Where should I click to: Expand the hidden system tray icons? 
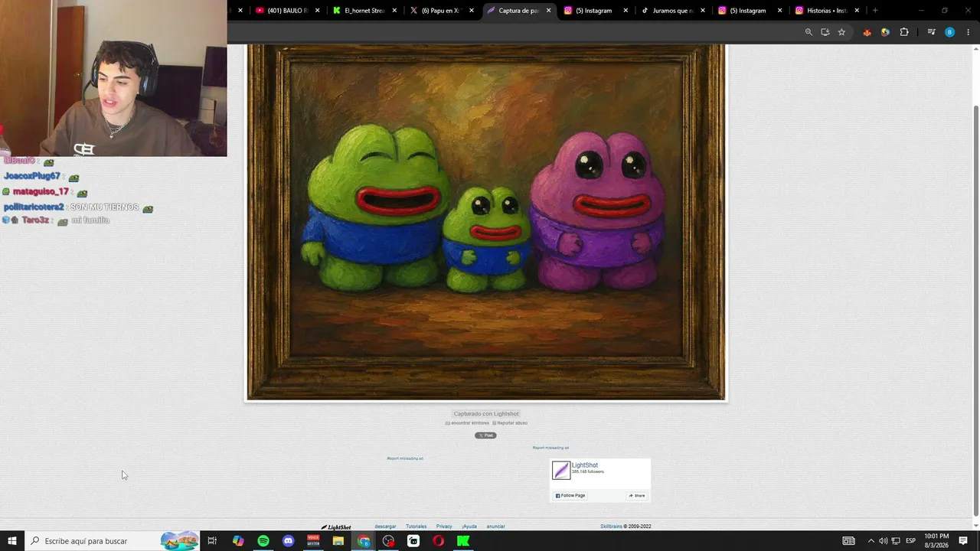[x=871, y=541]
